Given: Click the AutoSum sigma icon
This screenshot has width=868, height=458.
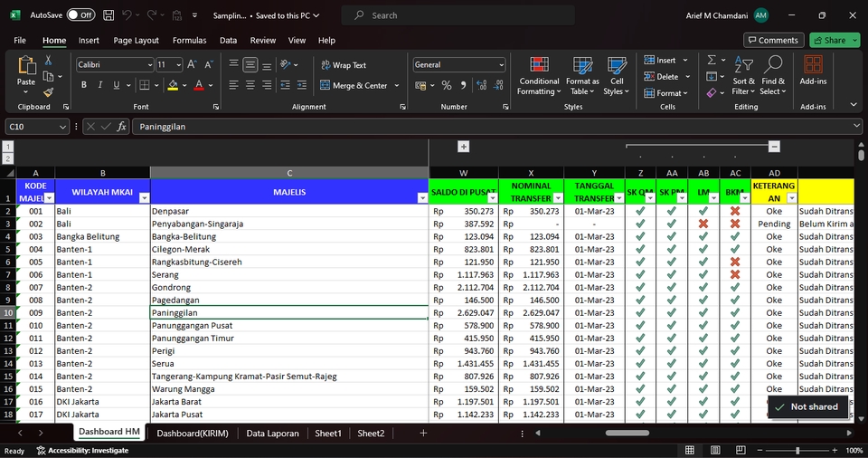Looking at the screenshot, I should [x=712, y=60].
